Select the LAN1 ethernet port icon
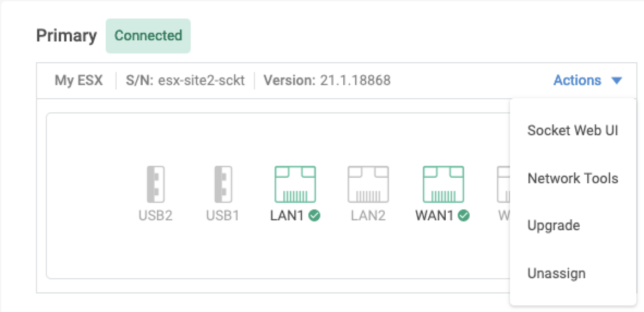This screenshot has height=312, width=644. [295, 184]
